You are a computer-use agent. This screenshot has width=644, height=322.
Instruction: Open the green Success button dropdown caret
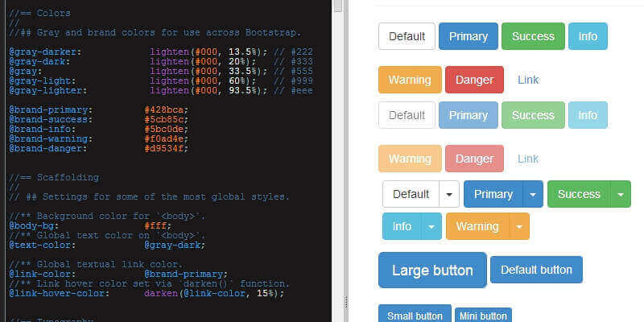pos(620,194)
